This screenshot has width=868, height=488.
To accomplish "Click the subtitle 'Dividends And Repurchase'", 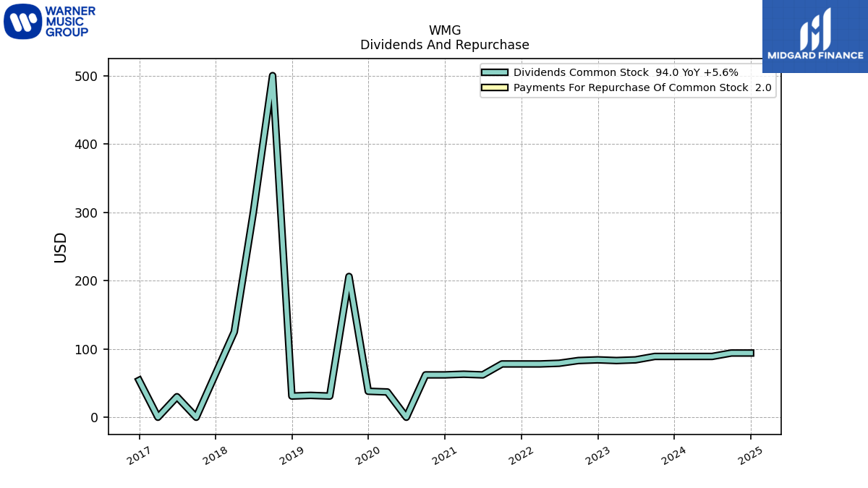I will (x=445, y=45).
